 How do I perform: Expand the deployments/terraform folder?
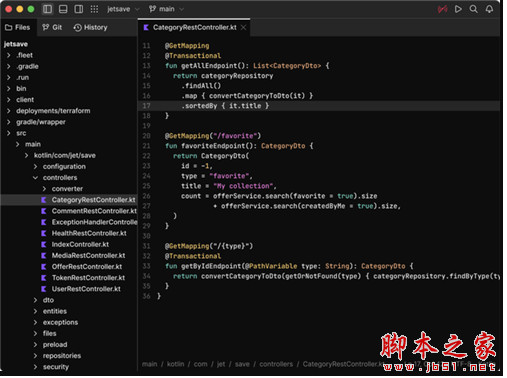click(x=9, y=111)
